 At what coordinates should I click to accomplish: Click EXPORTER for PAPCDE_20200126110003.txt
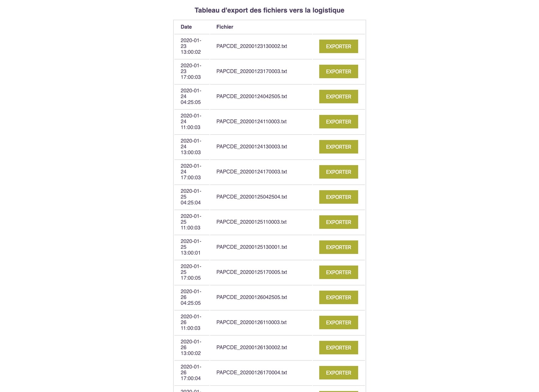pos(338,322)
